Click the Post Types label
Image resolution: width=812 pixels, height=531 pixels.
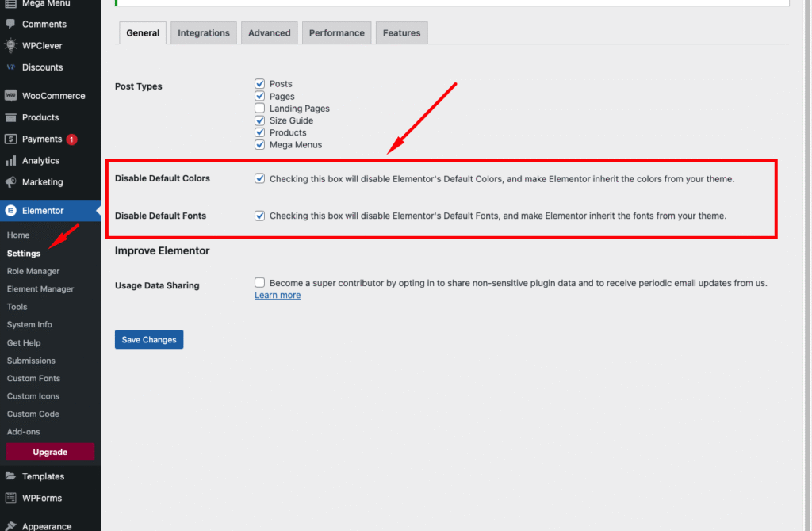(x=138, y=86)
